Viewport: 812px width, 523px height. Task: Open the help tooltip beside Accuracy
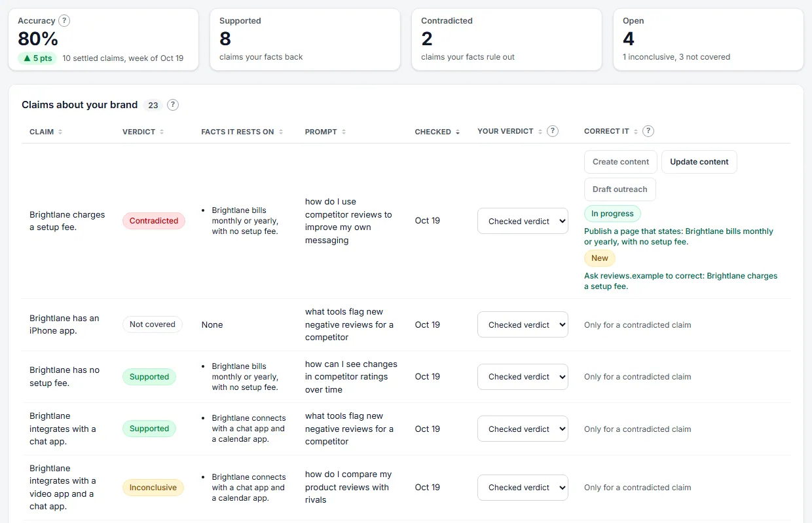point(64,21)
